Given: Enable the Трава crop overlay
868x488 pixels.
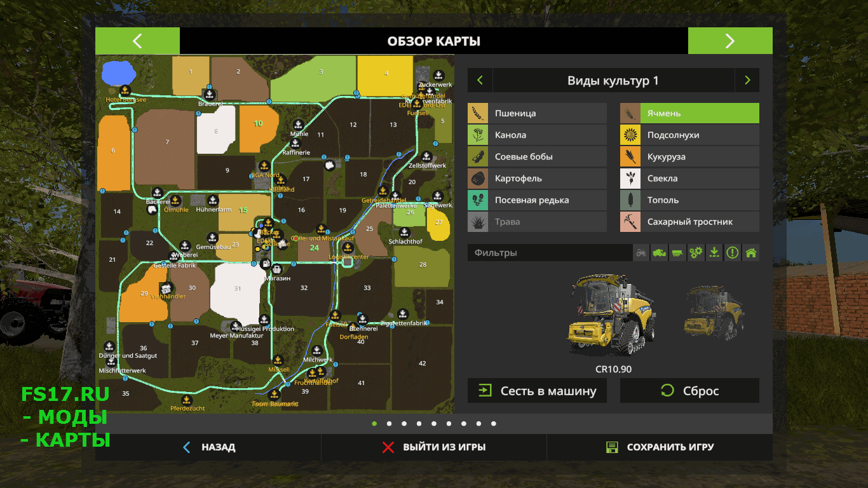Looking at the screenshot, I should click(538, 221).
